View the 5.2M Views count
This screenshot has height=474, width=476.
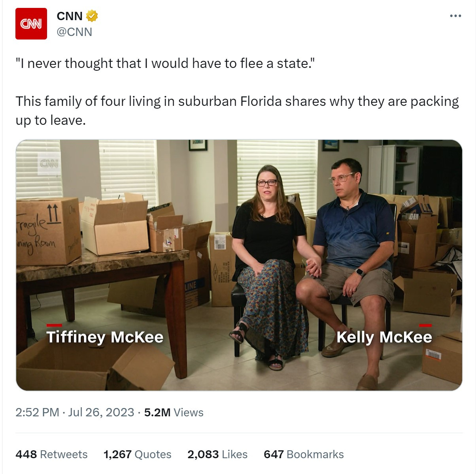174,412
